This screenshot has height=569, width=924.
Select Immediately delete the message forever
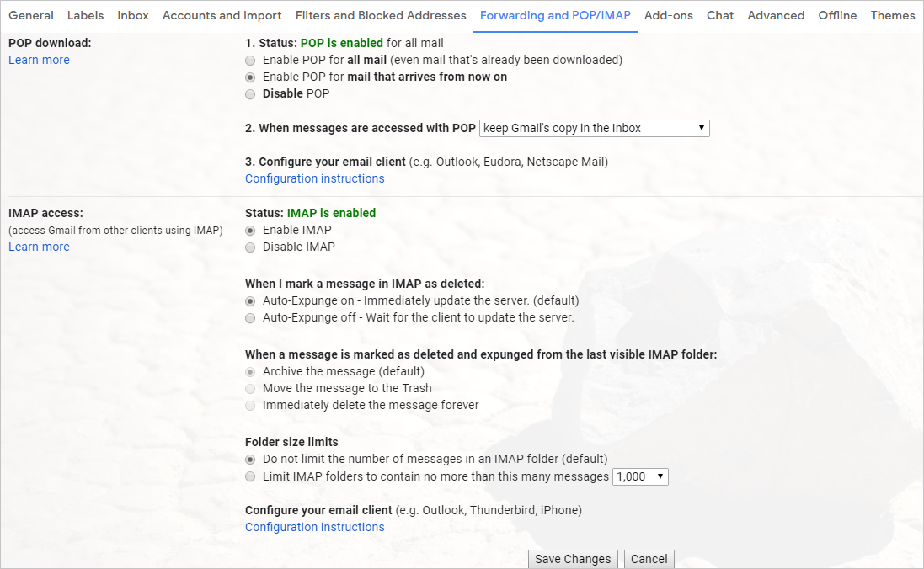point(250,405)
